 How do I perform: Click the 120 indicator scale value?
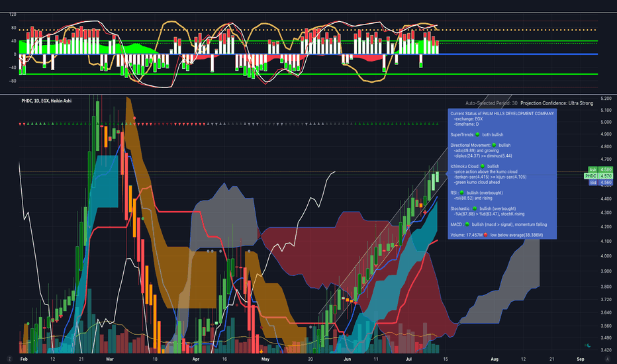click(13, 15)
